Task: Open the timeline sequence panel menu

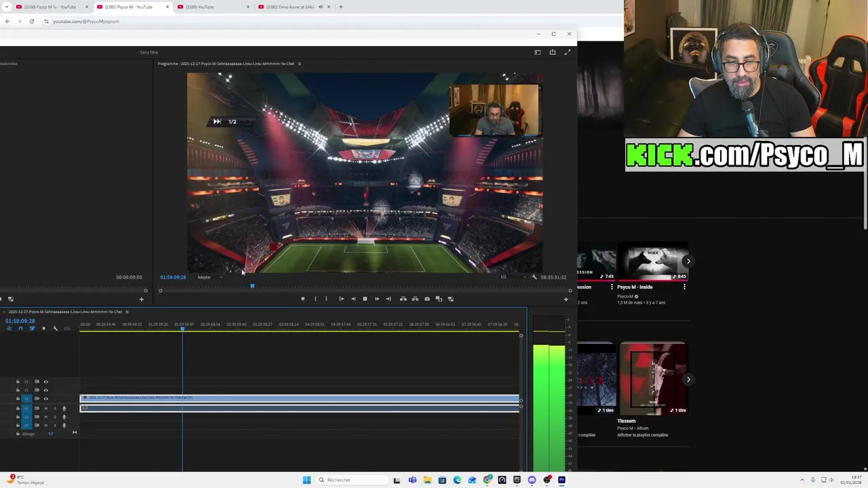Action: click(127, 312)
